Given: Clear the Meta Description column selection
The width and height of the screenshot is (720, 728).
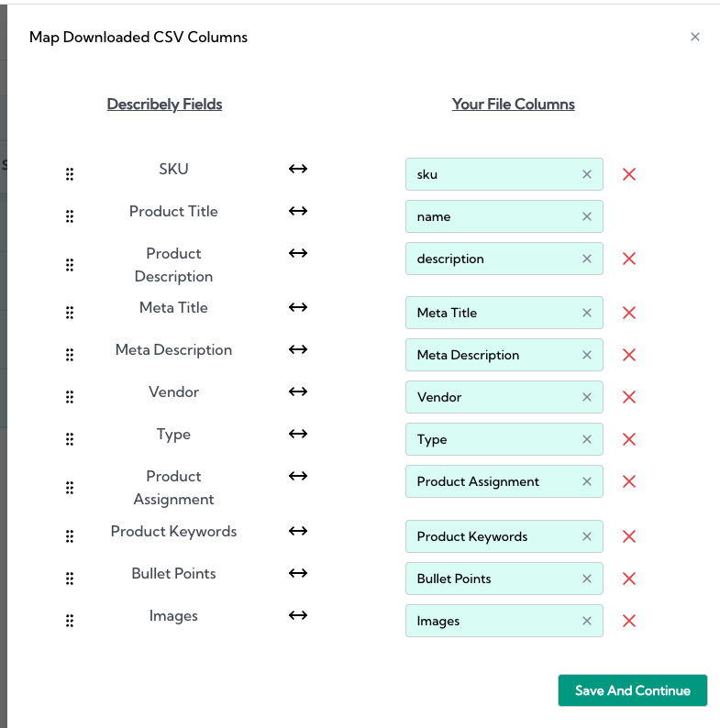Looking at the screenshot, I should (587, 355).
